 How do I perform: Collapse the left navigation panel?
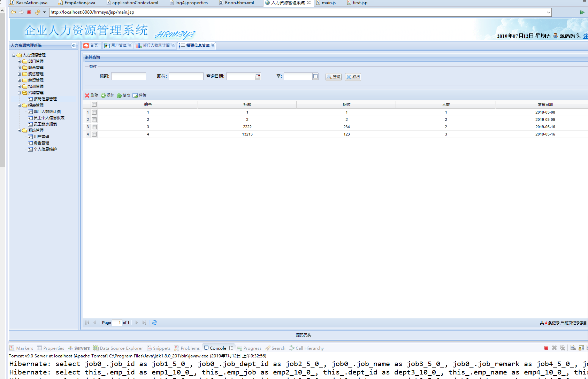coord(74,45)
